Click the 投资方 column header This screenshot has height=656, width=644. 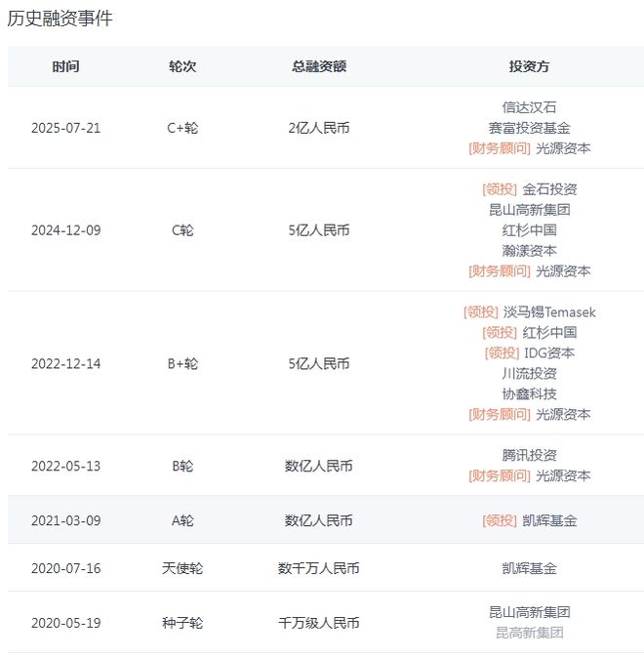(529, 66)
